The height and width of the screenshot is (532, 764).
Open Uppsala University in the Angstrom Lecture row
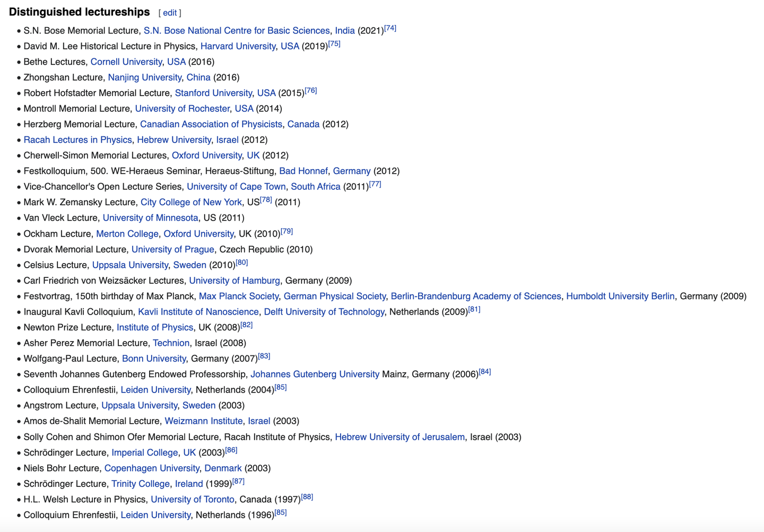click(x=139, y=406)
